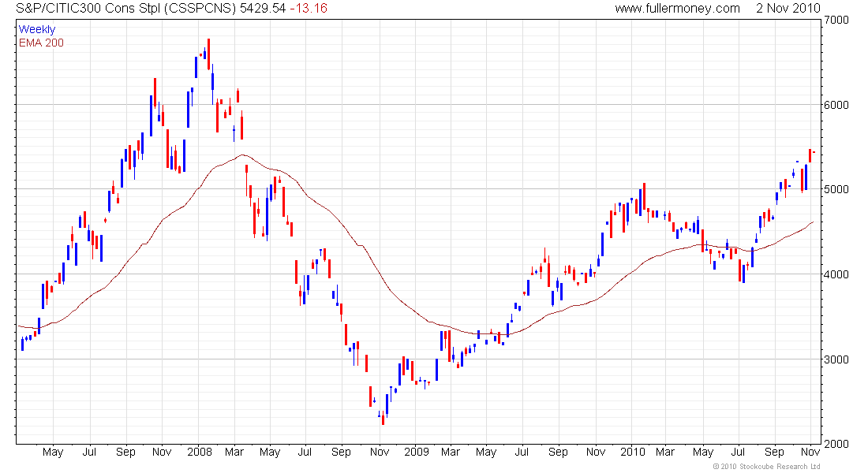Click the -13.16 price change value

pyautogui.click(x=309, y=9)
